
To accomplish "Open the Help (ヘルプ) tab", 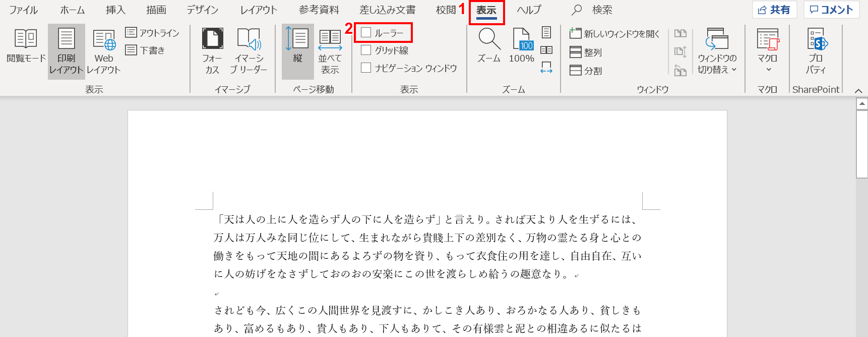I will tap(529, 10).
